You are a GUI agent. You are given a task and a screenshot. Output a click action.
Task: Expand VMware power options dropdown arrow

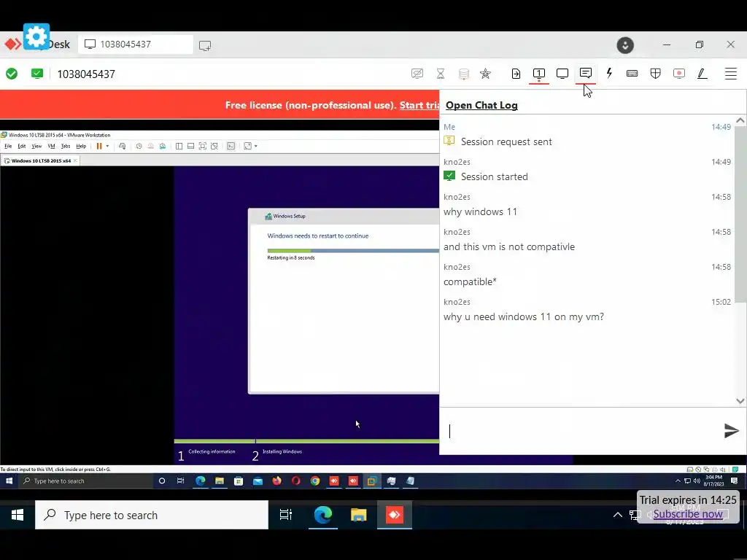point(108,146)
